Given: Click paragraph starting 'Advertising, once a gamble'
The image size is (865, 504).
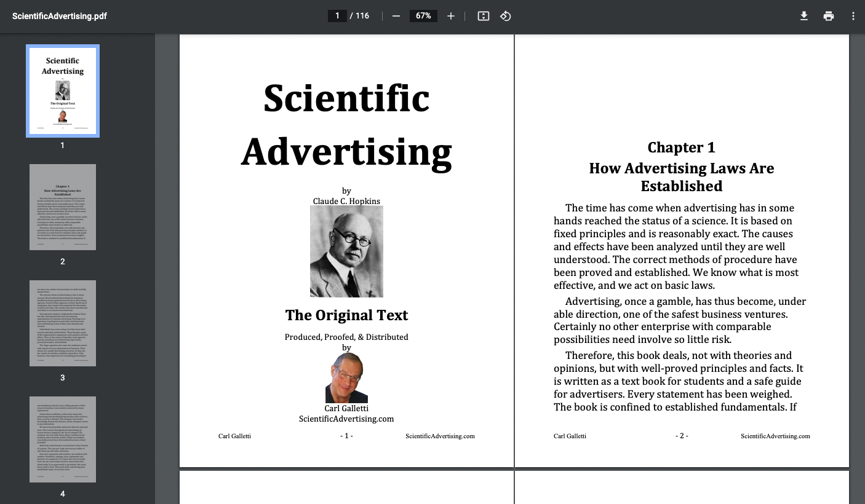Looking at the screenshot, I should (680, 320).
